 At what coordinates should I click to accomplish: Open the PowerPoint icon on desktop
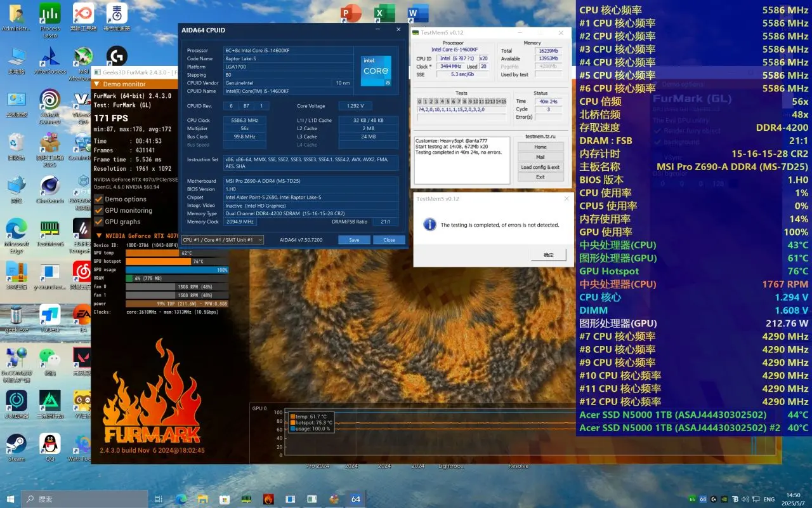pos(351,13)
